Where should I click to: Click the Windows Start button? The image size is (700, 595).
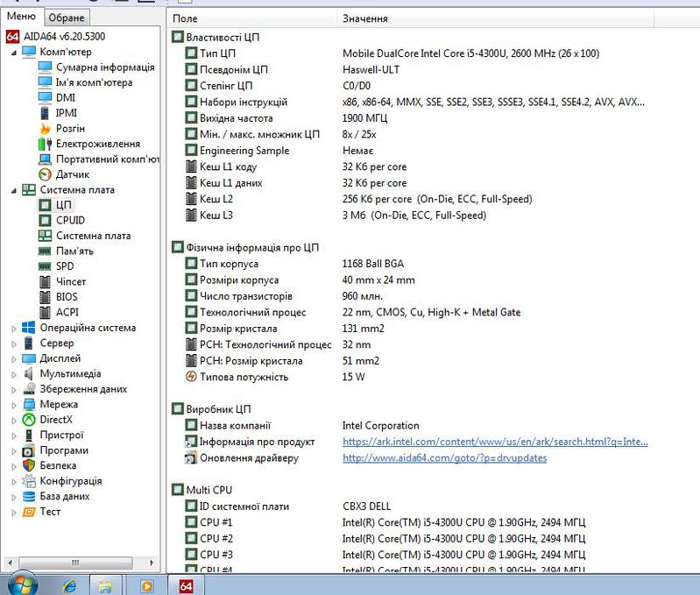(x=23, y=584)
